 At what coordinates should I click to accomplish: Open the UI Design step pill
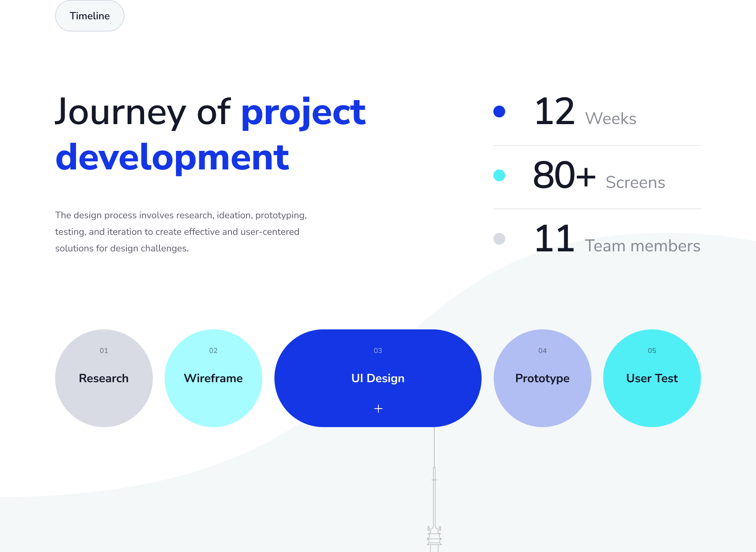click(x=378, y=378)
